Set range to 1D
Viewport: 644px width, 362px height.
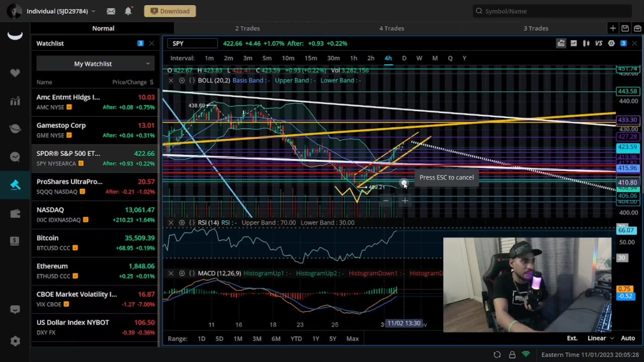pyautogui.click(x=201, y=339)
